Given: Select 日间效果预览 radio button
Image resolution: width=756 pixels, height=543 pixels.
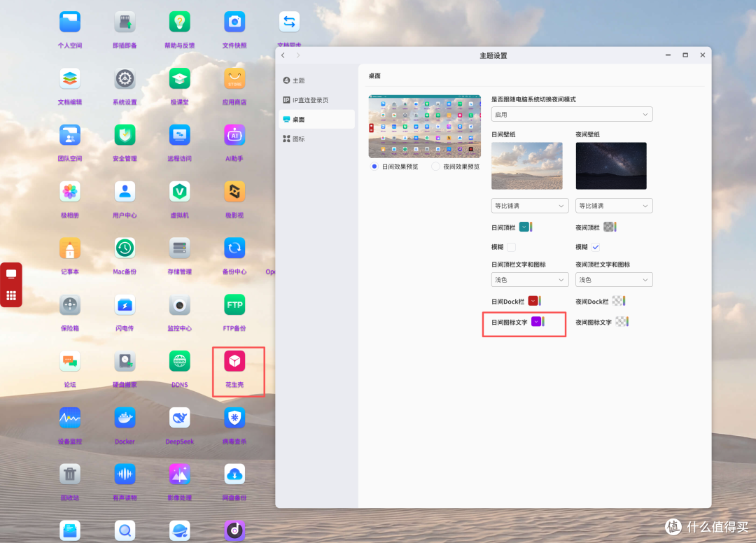Looking at the screenshot, I should pyautogui.click(x=374, y=167).
